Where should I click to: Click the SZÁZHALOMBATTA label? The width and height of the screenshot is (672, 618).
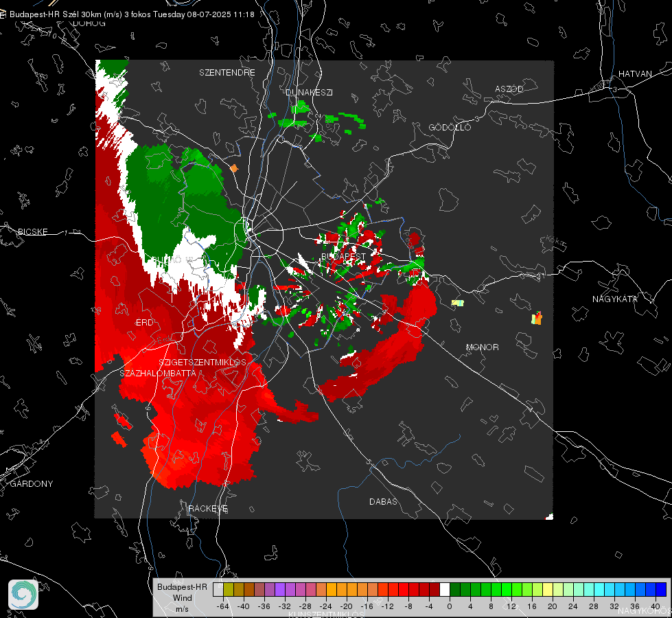[158, 374]
